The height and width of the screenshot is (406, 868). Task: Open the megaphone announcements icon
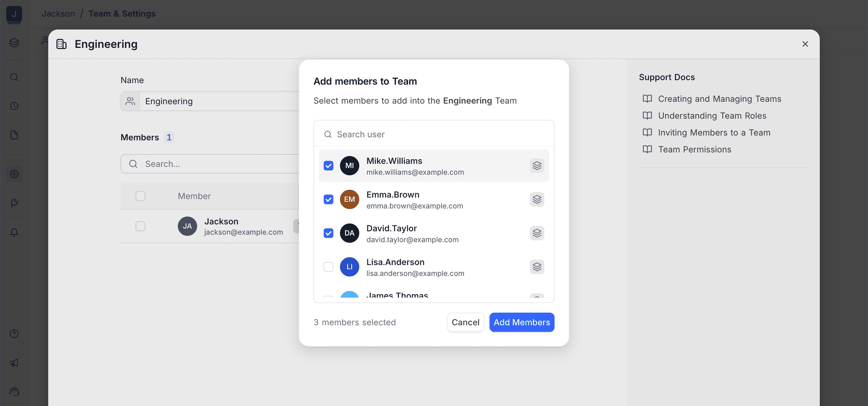14,363
